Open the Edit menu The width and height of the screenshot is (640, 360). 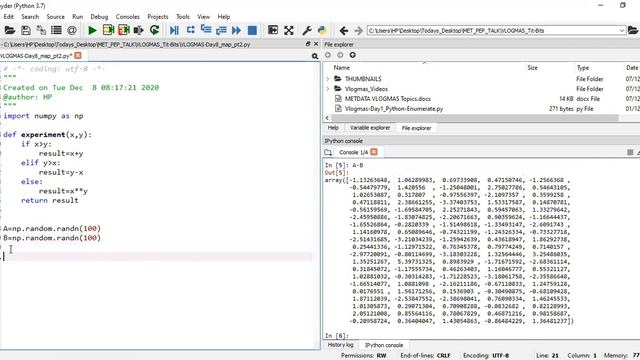click(x=9, y=17)
